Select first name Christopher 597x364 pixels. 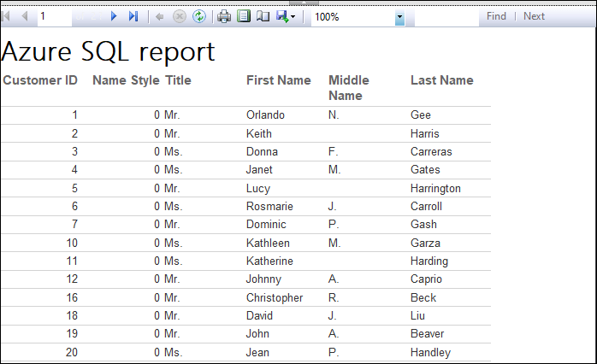coord(275,297)
